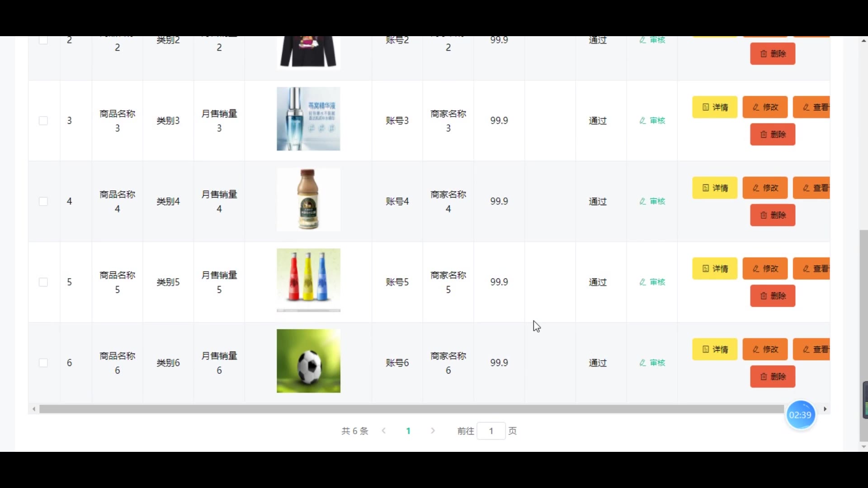Screen dimensions: 868x488
Task: Go to next page arrow
Action: point(433,431)
